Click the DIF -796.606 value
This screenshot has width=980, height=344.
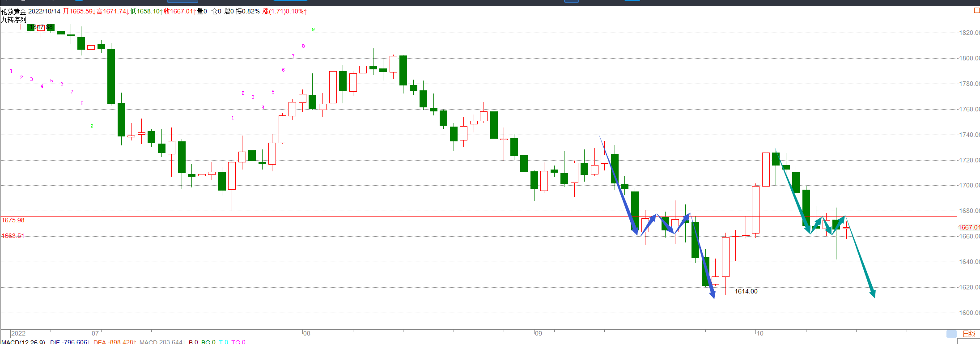click(69, 342)
